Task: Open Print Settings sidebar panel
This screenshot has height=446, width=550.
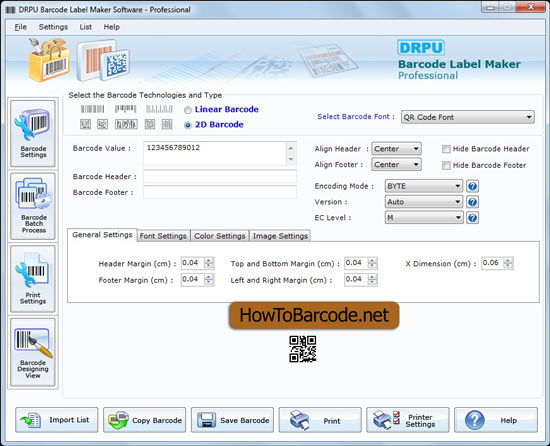Action: [33, 279]
